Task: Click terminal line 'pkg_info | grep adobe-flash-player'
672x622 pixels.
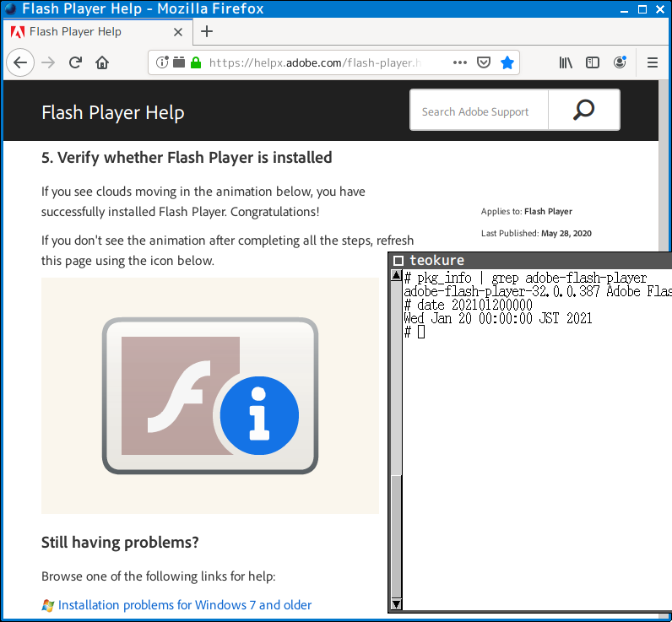Action: (x=532, y=278)
